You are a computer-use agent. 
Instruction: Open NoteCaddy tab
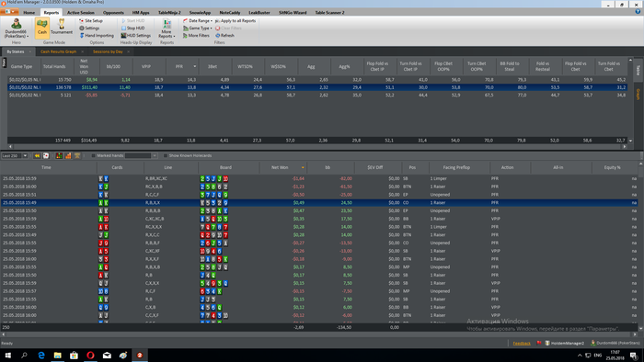point(230,12)
